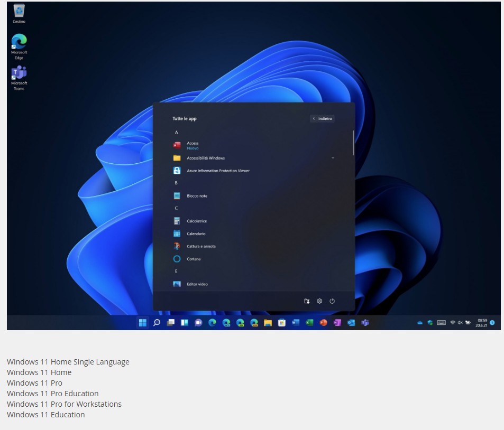Click the 'Windows 11 Pro' line
The image size is (504, 430).
coord(35,383)
